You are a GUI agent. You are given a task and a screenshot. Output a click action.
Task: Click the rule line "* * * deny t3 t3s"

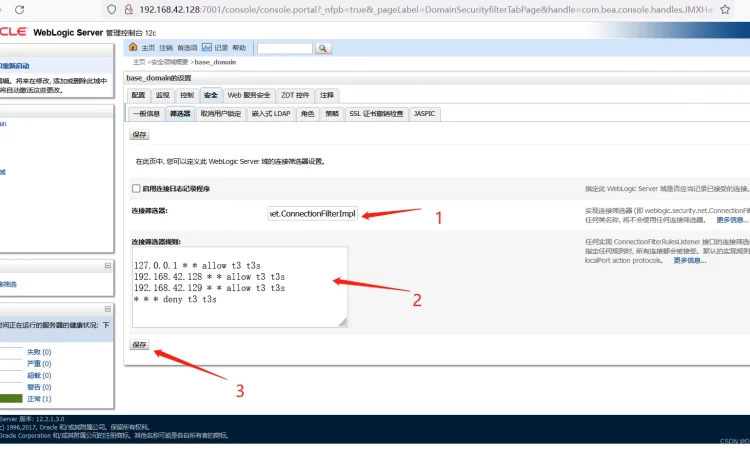(175, 299)
